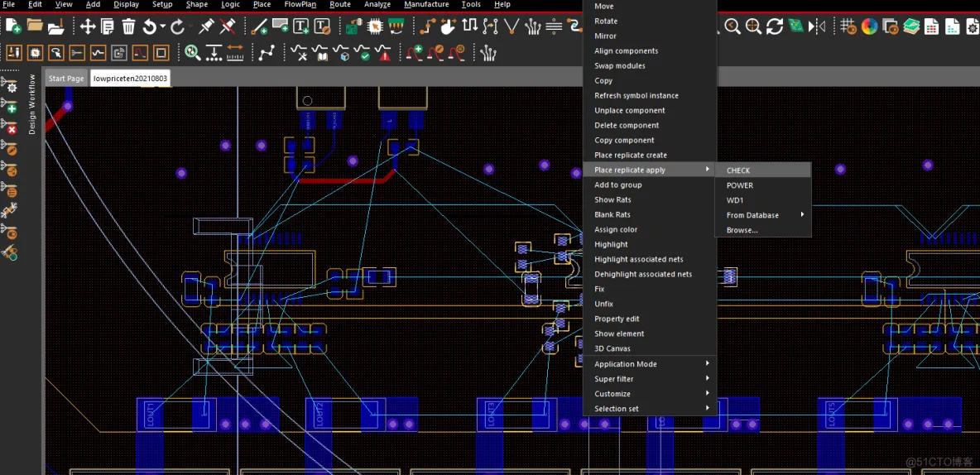The height and width of the screenshot is (475, 980).
Task: Select Property edit from context menu
Action: (650, 319)
